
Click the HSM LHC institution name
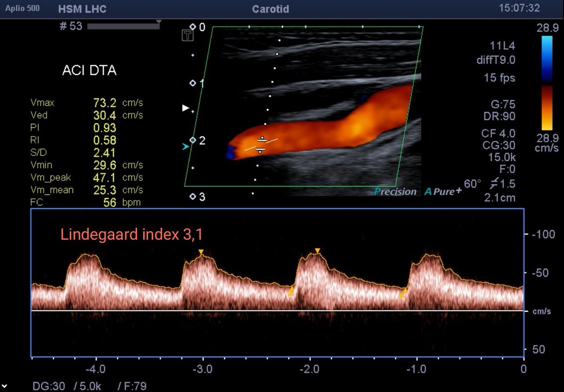[x=82, y=9]
